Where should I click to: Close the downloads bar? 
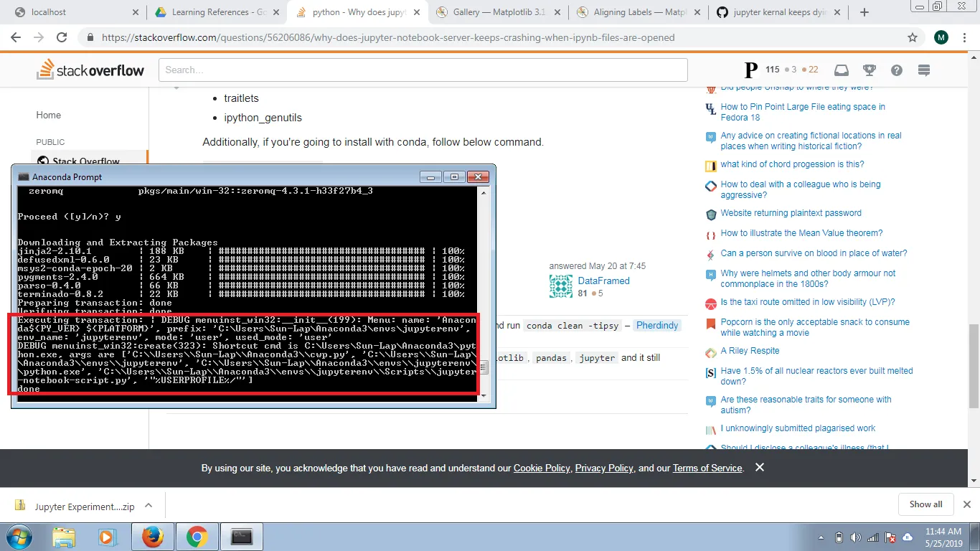pos(967,504)
